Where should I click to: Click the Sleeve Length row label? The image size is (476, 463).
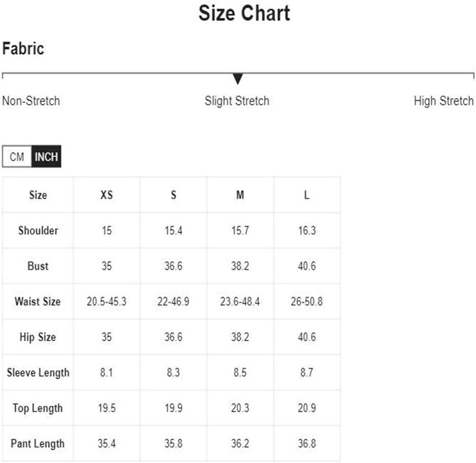click(38, 373)
